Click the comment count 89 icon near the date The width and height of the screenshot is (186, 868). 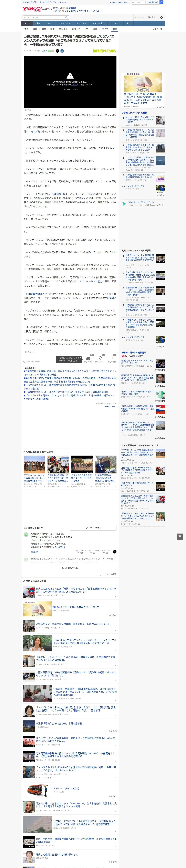point(44,51)
